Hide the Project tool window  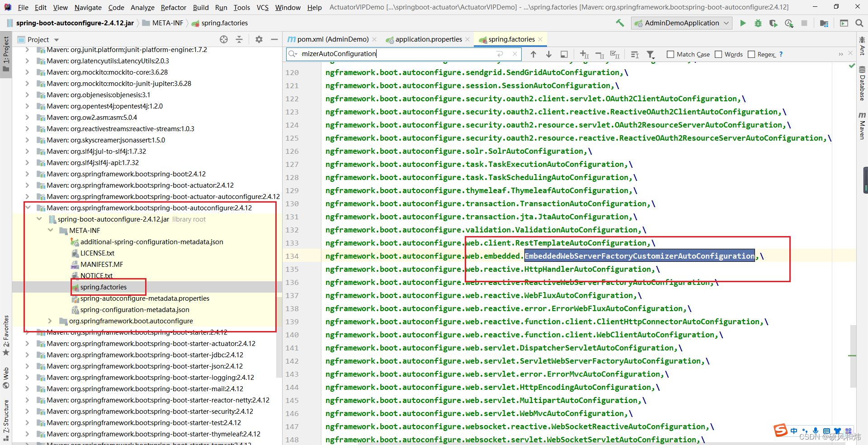pyautogui.click(x=274, y=39)
